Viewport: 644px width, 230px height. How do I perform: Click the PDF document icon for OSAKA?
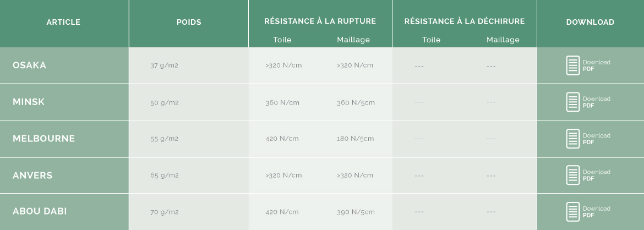573,65
